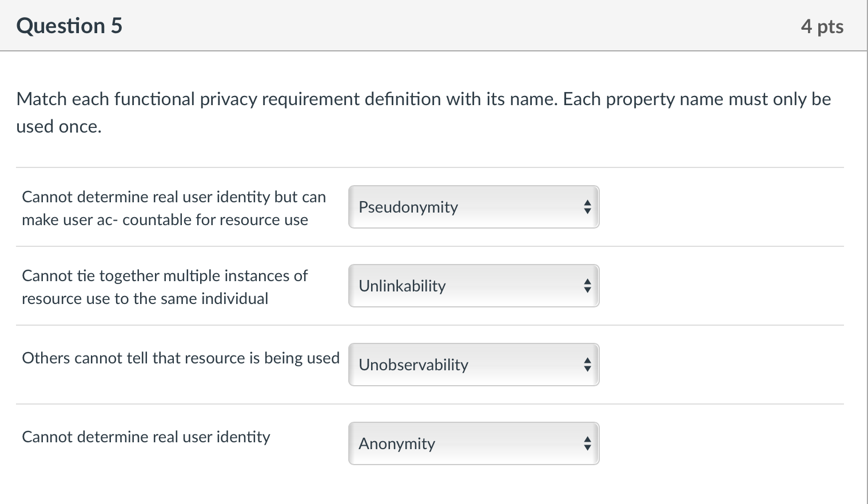Click the word "Unobservability" in its selector

pyautogui.click(x=413, y=365)
